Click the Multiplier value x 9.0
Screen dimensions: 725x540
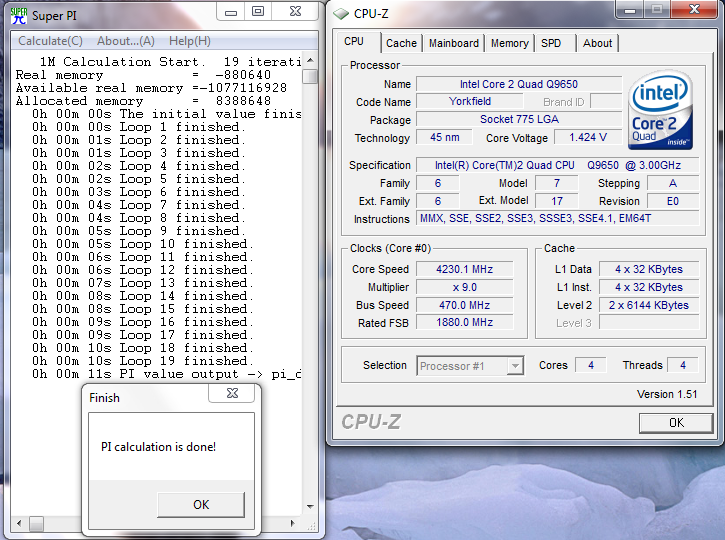coord(465,287)
